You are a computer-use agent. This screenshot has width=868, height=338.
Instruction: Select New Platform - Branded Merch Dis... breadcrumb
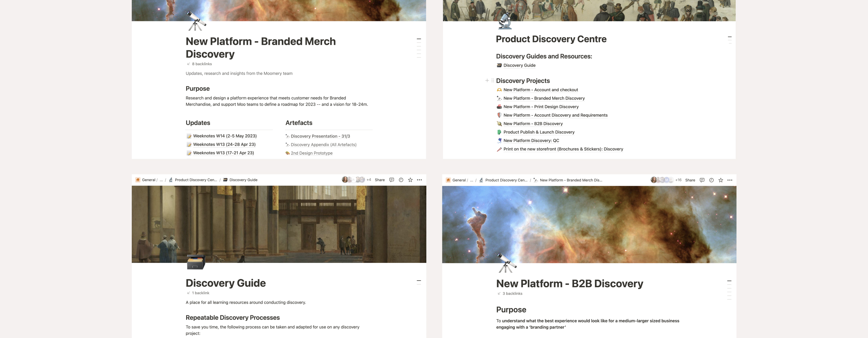click(568, 180)
